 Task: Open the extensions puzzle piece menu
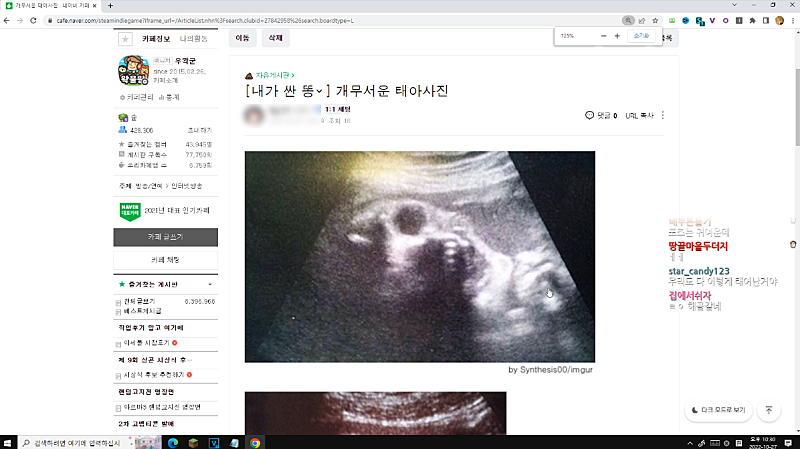752,20
